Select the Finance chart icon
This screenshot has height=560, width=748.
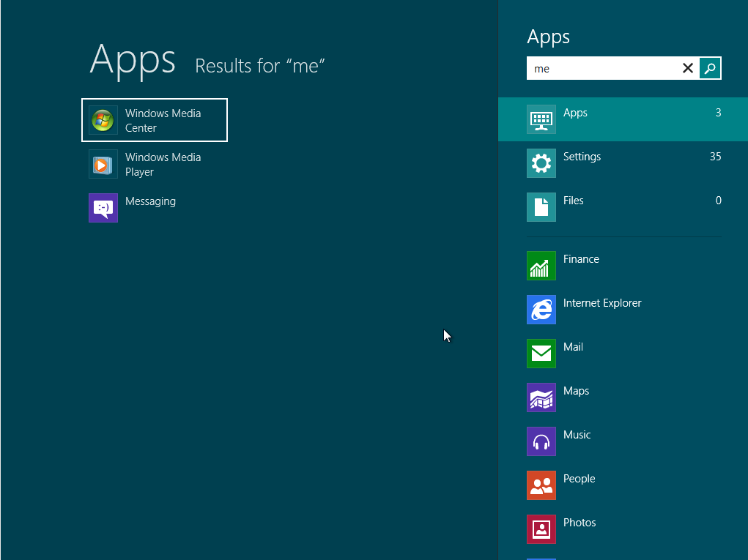point(541,266)
